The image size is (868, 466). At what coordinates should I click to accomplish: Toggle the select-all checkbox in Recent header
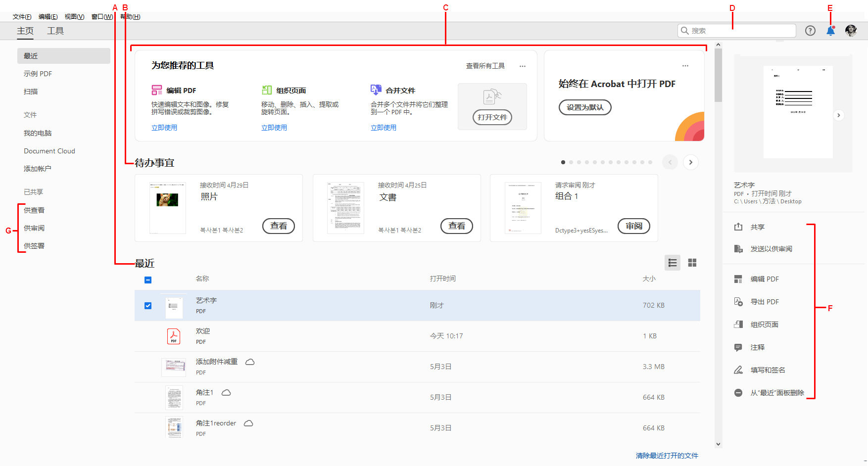point(148,280)
